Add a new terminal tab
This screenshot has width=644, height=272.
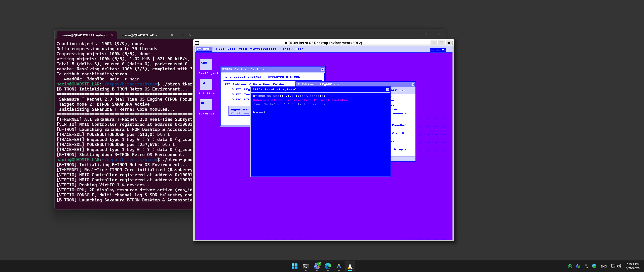click(x=183, y=35)
